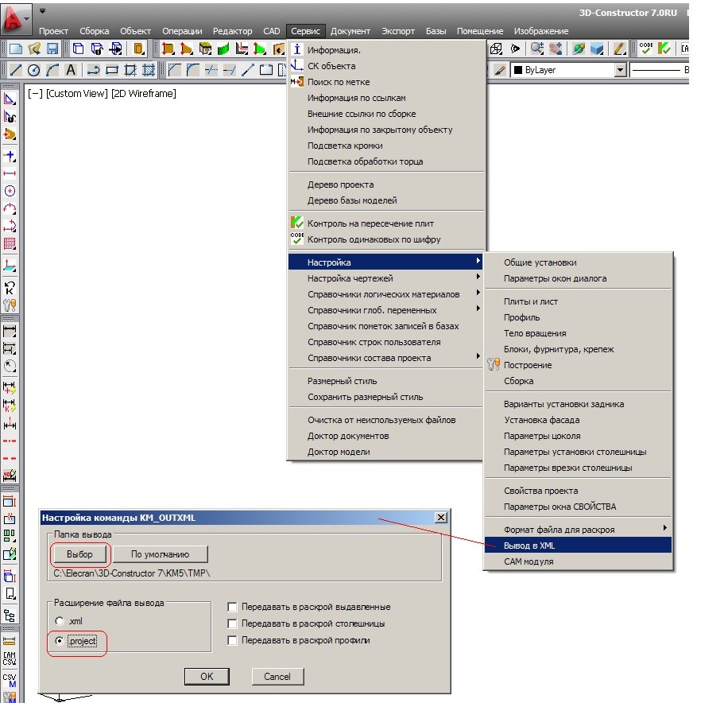Enable 'Передавать в раскрой столешницы' checkbox
This screenshot has height=703, width=728.
click(x=232, y=623)
